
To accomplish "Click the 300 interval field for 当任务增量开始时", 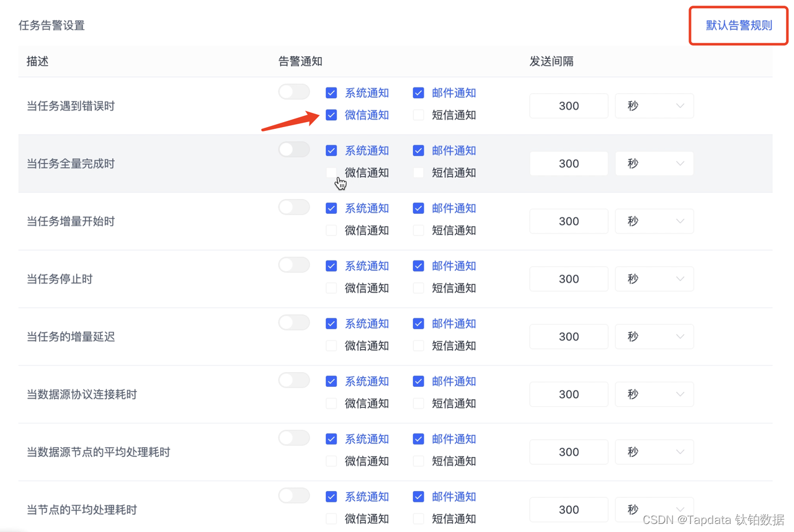I will pyautogui.click(x=569, y=221).
